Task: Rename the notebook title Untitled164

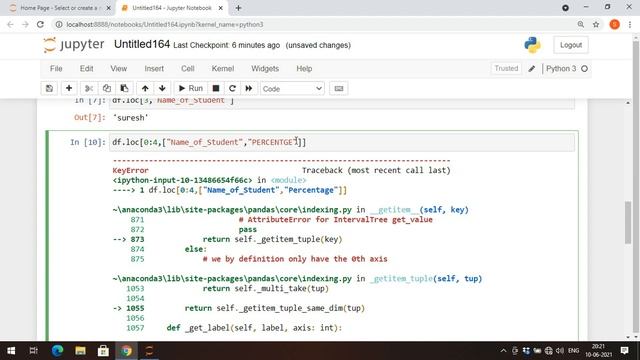Action: 142,44
